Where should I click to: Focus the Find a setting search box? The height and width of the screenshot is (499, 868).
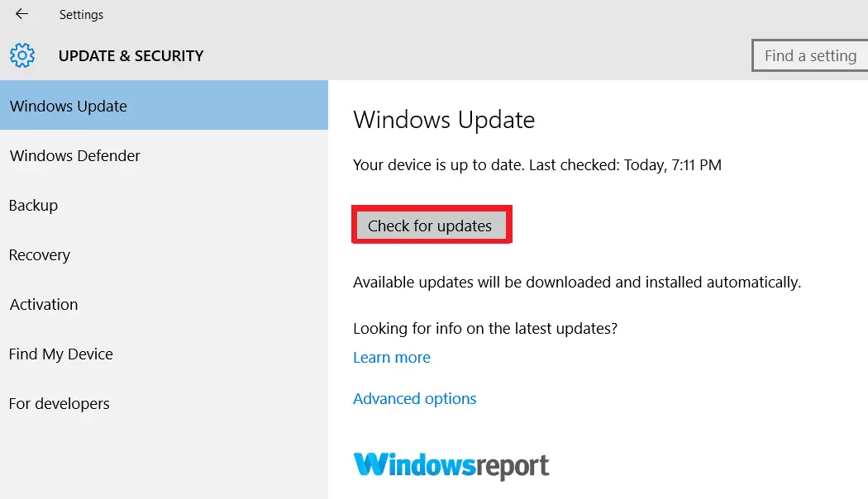point(810,55)
